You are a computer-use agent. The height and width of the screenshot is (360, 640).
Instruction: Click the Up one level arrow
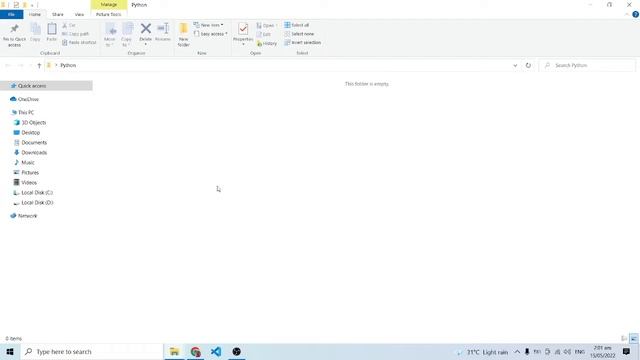39,65
